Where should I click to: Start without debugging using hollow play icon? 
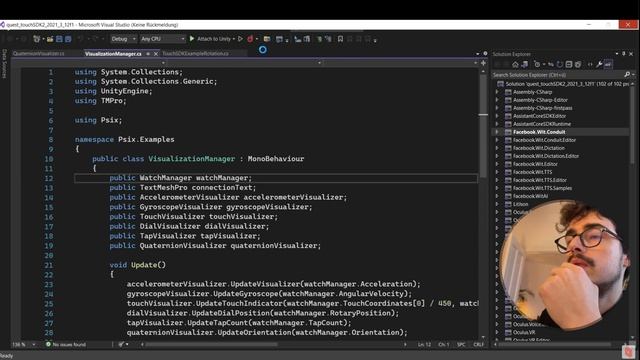click(240, 39)
